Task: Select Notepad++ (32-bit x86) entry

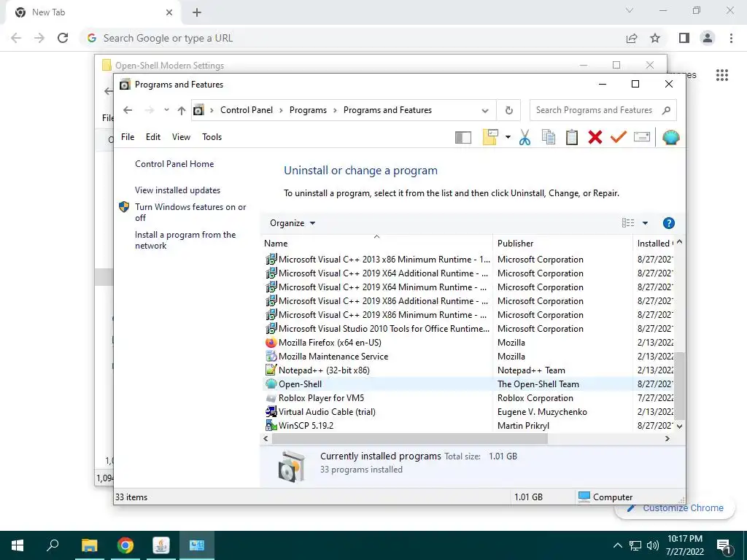Action: (x=324, y=370)
